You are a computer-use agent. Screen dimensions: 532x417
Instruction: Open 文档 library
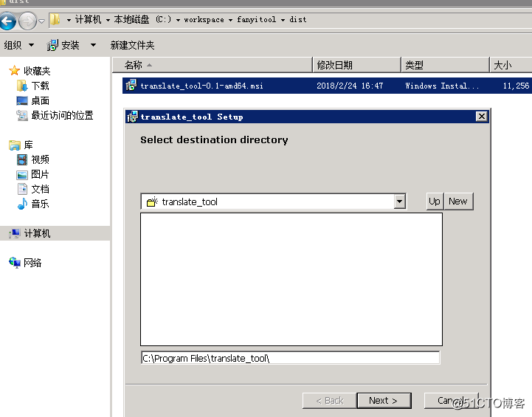coord(41,189)
